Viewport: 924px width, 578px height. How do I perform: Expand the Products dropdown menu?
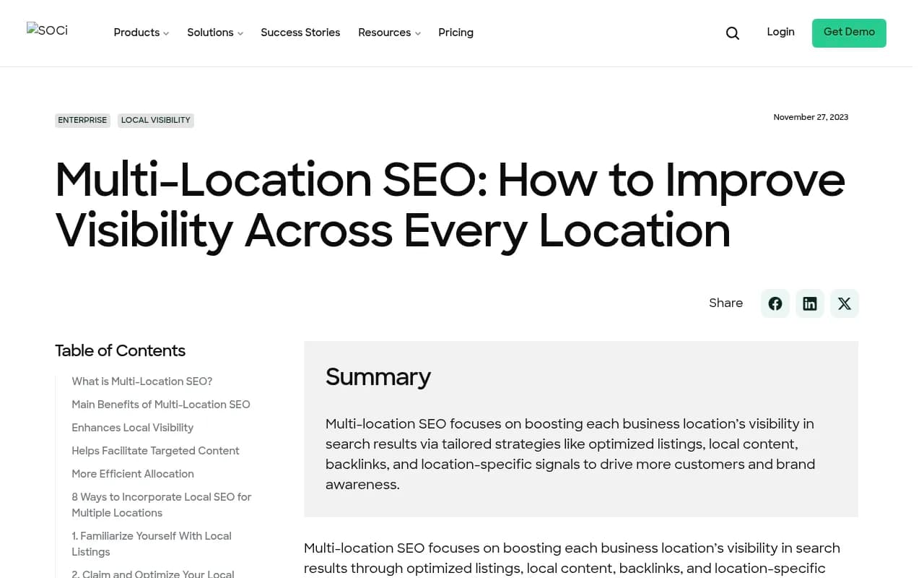click(141, 33)
